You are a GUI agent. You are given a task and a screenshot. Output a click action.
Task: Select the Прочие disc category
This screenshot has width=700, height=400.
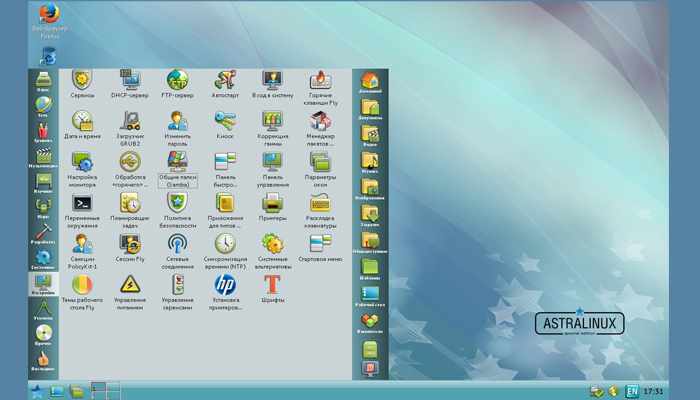43,335
